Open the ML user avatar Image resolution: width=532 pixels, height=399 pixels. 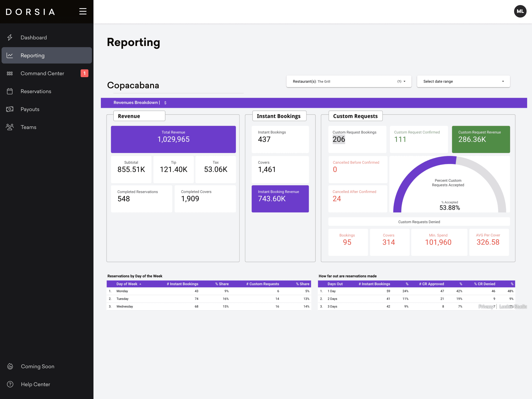click(520, 11)
